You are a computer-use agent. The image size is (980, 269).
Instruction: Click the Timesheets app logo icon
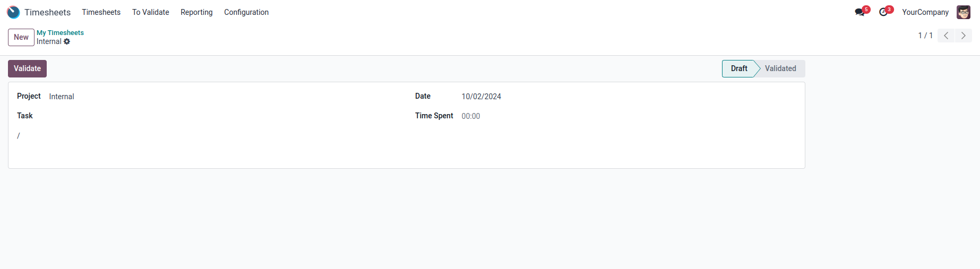(13, 12)
